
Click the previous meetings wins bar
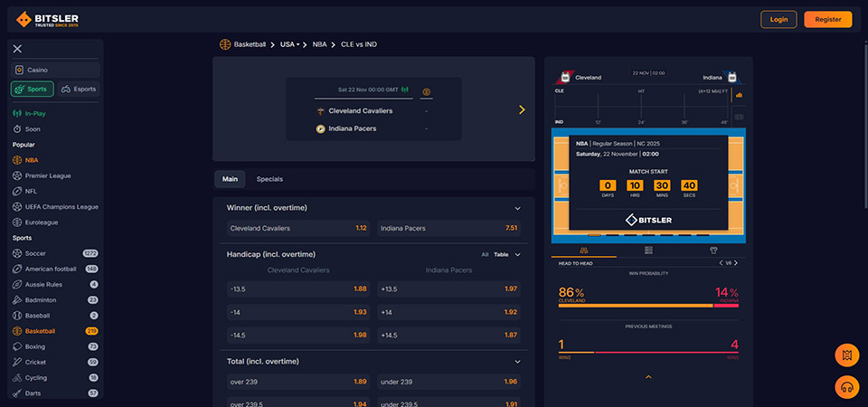648,352
